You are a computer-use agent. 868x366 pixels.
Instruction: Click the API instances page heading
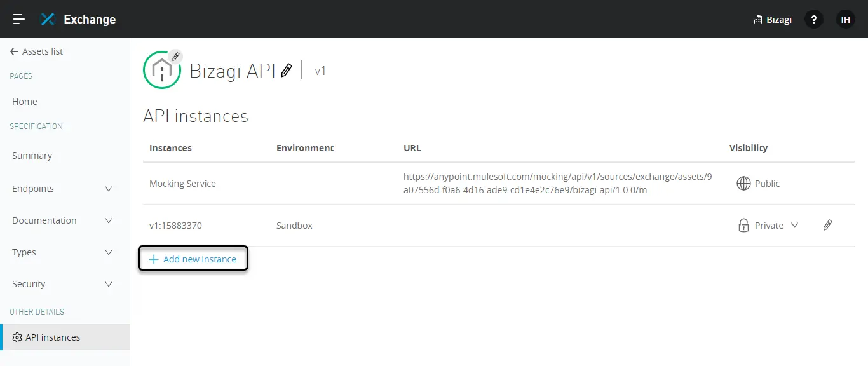(196, 116)
